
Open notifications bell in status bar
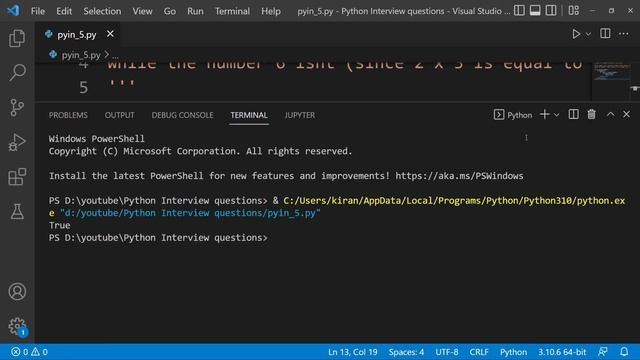tap(624, 352)
